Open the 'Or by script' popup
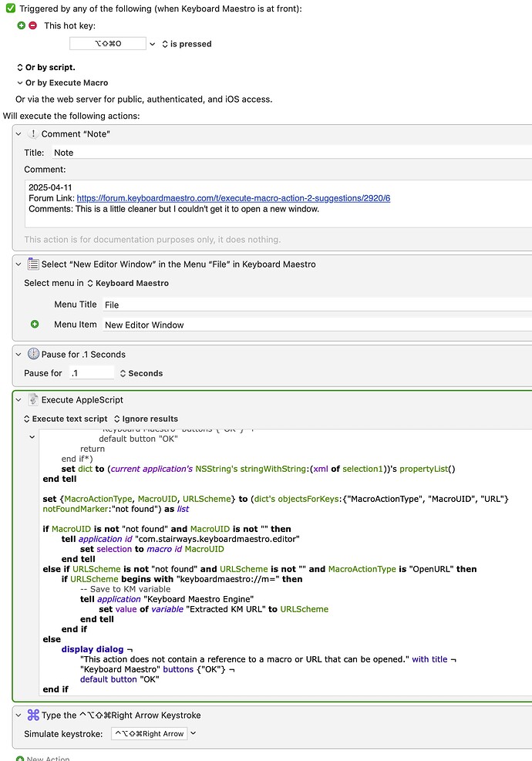Viewport: 532px width, 761px height. click(x=46, y=67)
